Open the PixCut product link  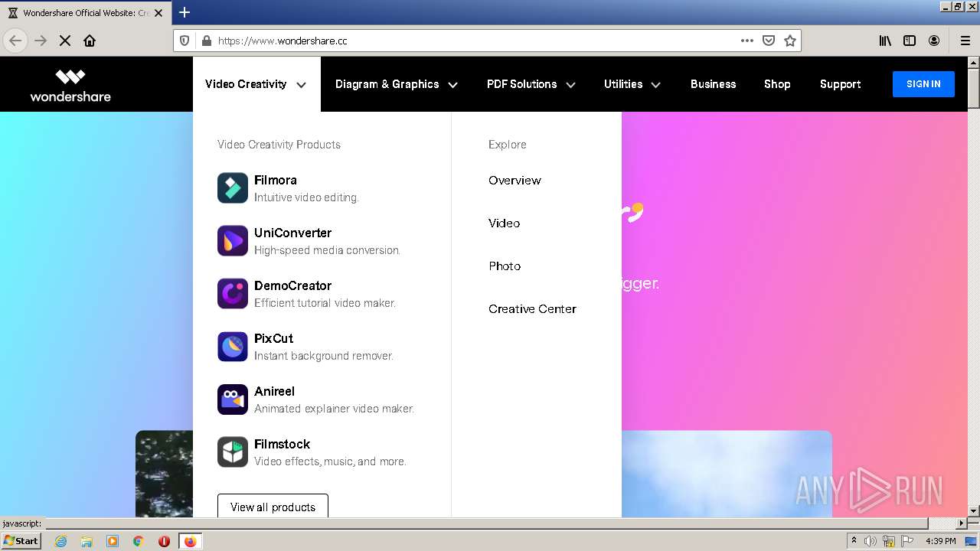273,339
